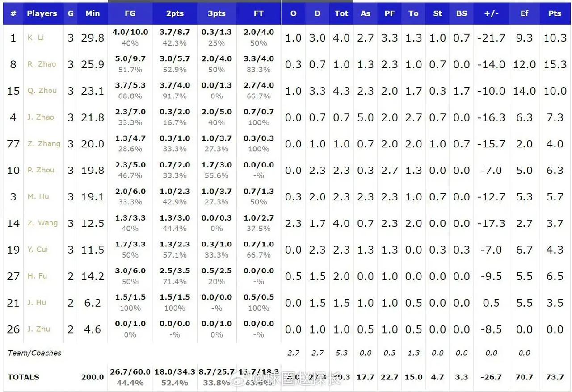Sort by the D rebounds header
Screen dimensions: 572x392
point(317,13)
